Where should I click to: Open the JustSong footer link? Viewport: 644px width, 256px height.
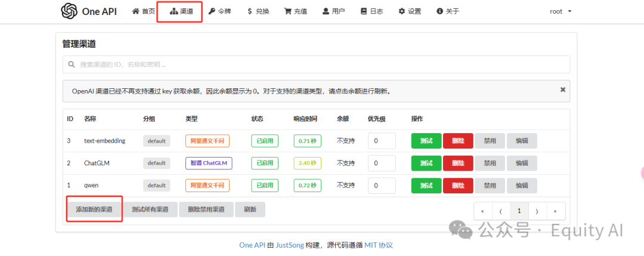(x=290, y=245)
